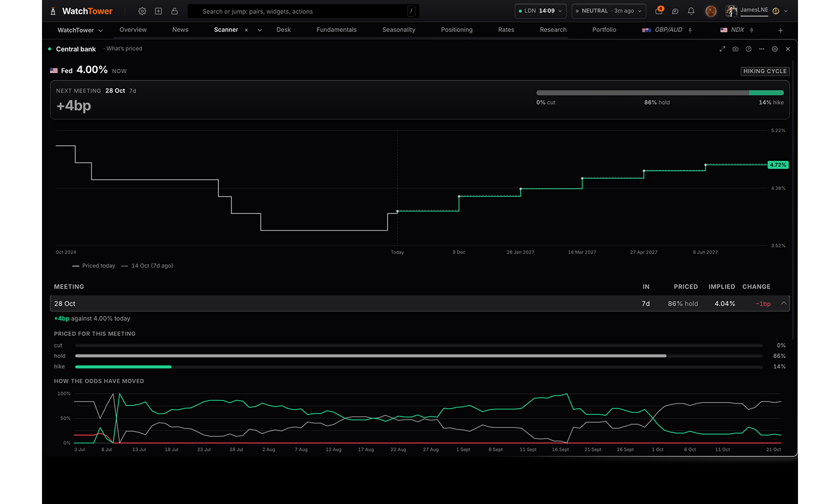
Task: Open the GBP/AUD pinned tab
Action: point(662,30)
